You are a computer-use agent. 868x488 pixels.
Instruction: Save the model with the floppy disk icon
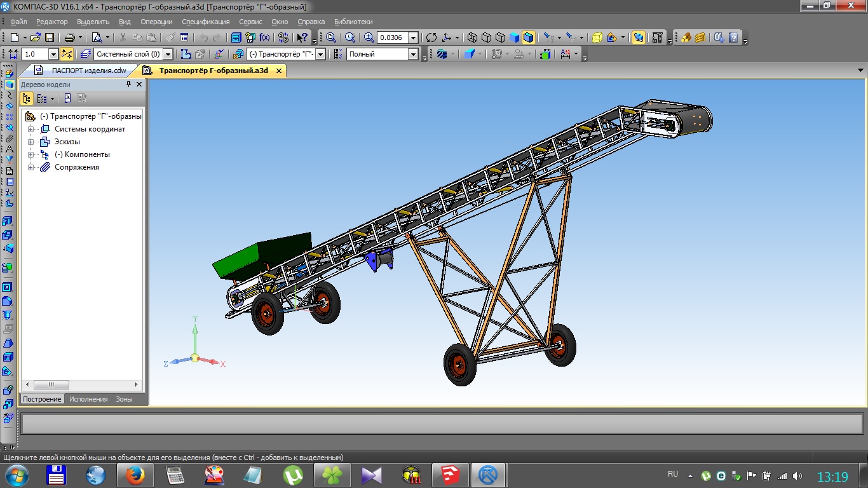pyautogui.click(x=50, y=37)
